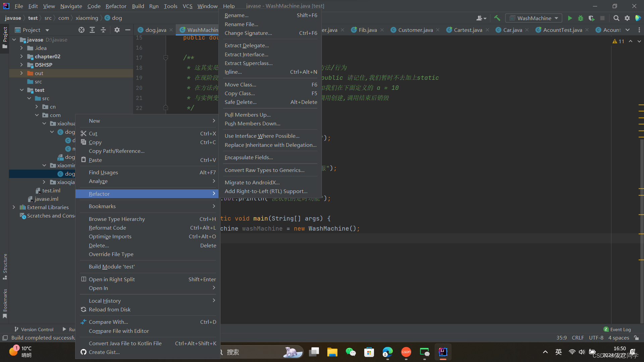This screenshot has width=644, height=362.
Task: Click the UTF-8 encoding indicator in status bar
Action: pyautogui.click(x=596, y=337)
